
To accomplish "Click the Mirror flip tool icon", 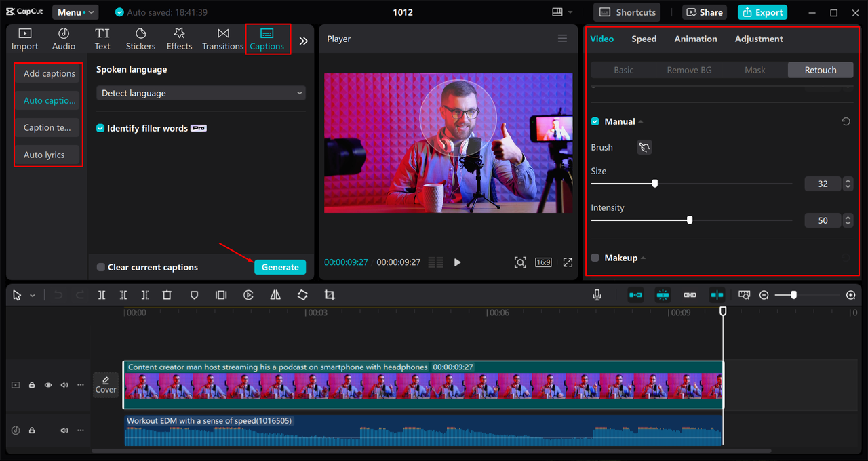I will (x=275, y=295).
